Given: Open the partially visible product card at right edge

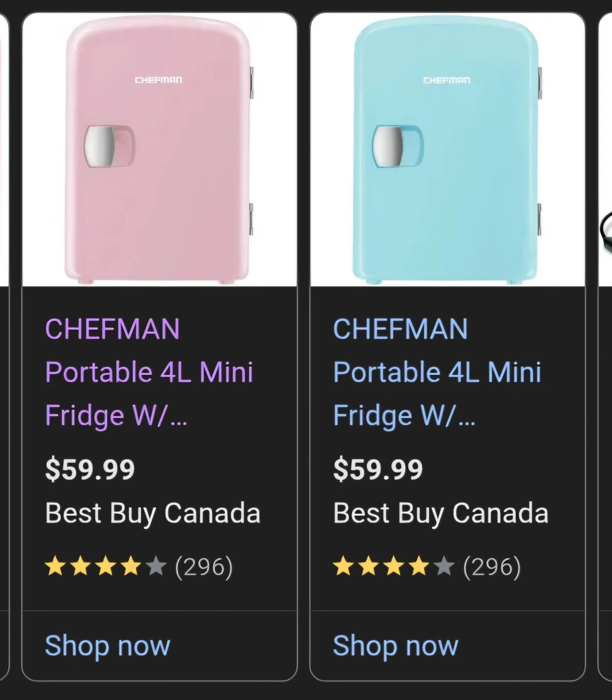Looking at the screenshot, I should 605,340.
